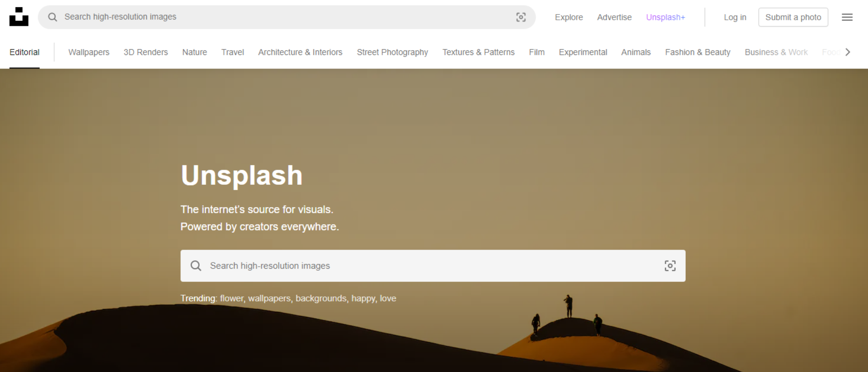
Task: Click the Log in link
Action: point(735,17)
